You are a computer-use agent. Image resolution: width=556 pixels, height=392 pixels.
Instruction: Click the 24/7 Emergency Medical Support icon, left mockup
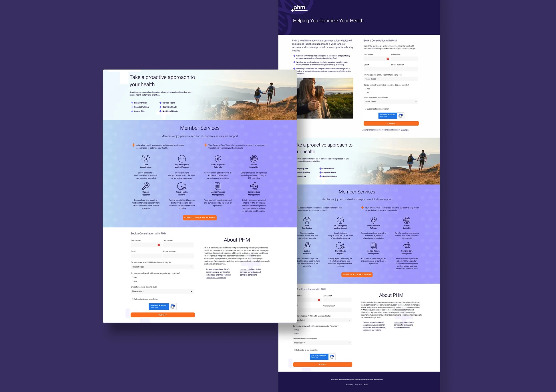click(x=182, y=159)
